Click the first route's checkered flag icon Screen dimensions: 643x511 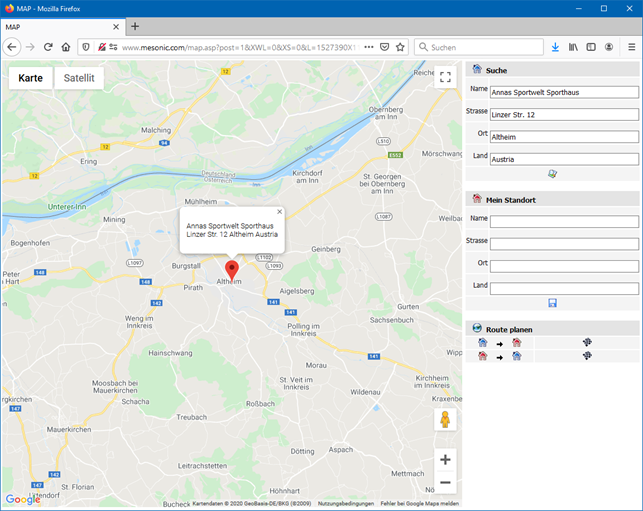pyautogui.click(x=587, y=342)
